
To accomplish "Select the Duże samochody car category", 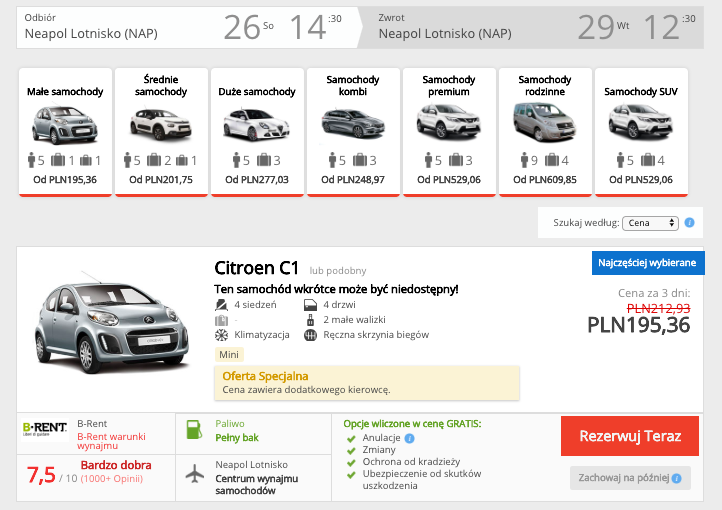I will [x=257, y=132].
